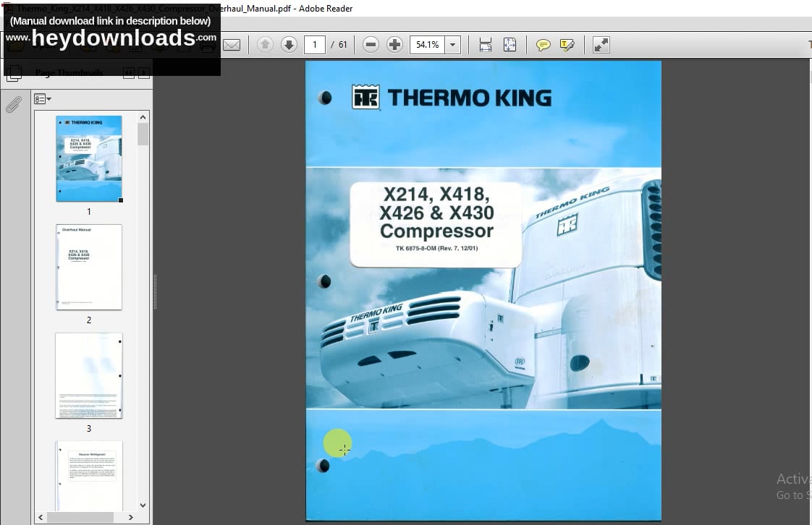Open the Page Thumbnails panel icon
This screenshot has height=525, width=812.
(x=14, y=73)
